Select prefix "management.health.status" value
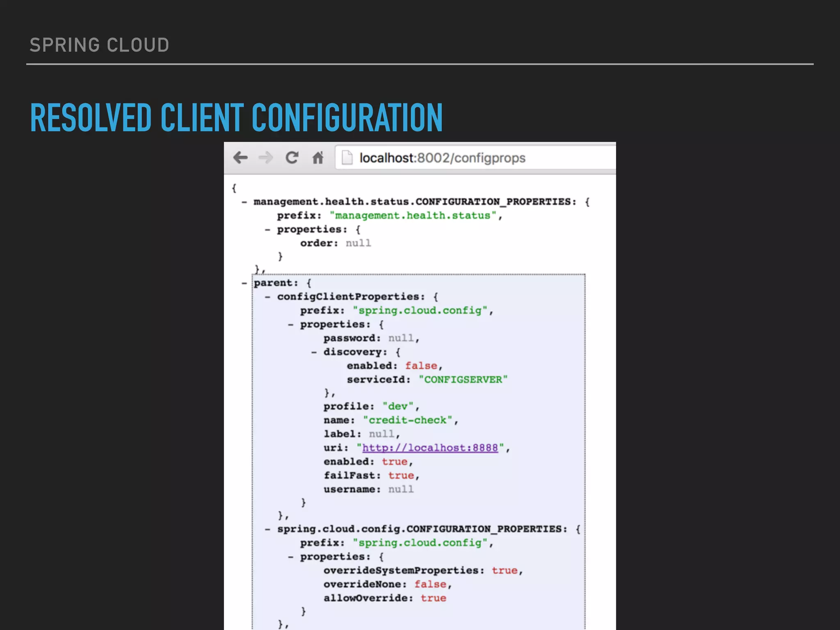Image resolution: width=840 pixels, height=630 pixels. (x=413, y=216)
